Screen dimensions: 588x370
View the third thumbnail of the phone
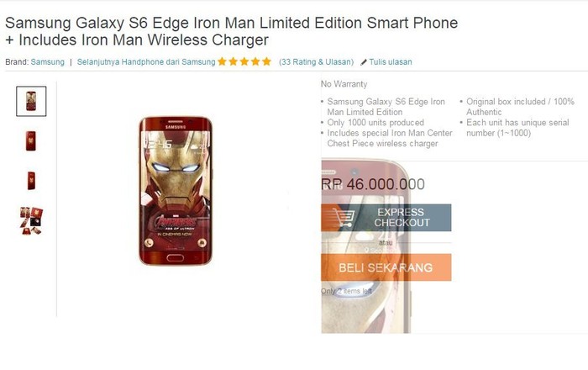click(31, 180)
